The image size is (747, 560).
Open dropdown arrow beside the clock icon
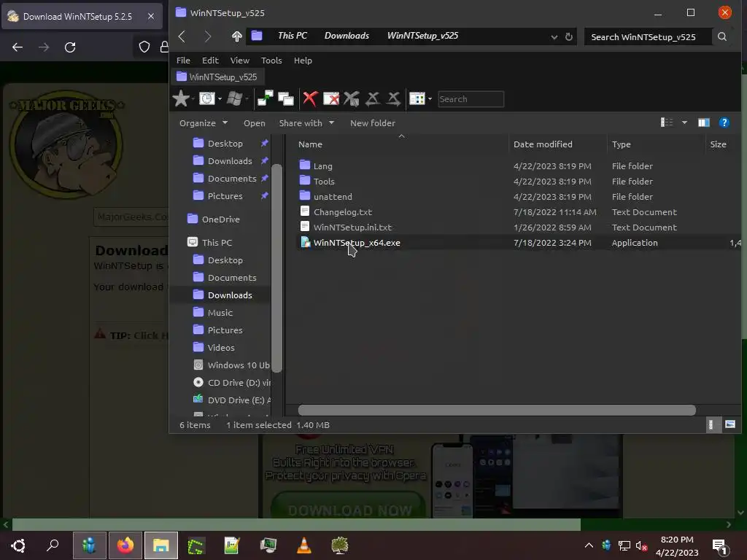220,99
